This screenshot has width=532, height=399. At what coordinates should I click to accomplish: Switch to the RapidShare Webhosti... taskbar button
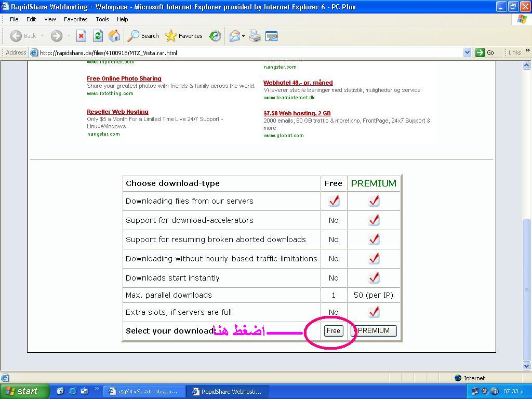228,392
